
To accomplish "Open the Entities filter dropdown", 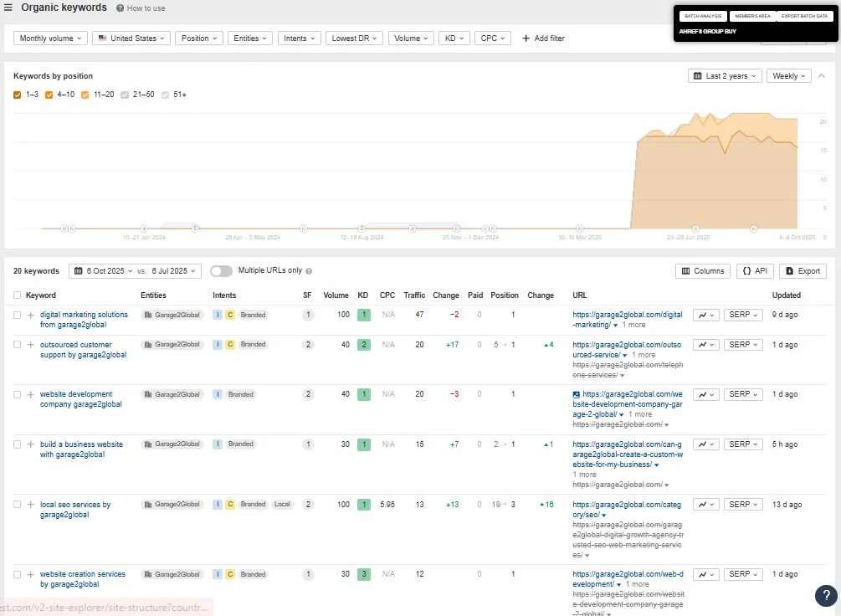I will pos(250,38).
